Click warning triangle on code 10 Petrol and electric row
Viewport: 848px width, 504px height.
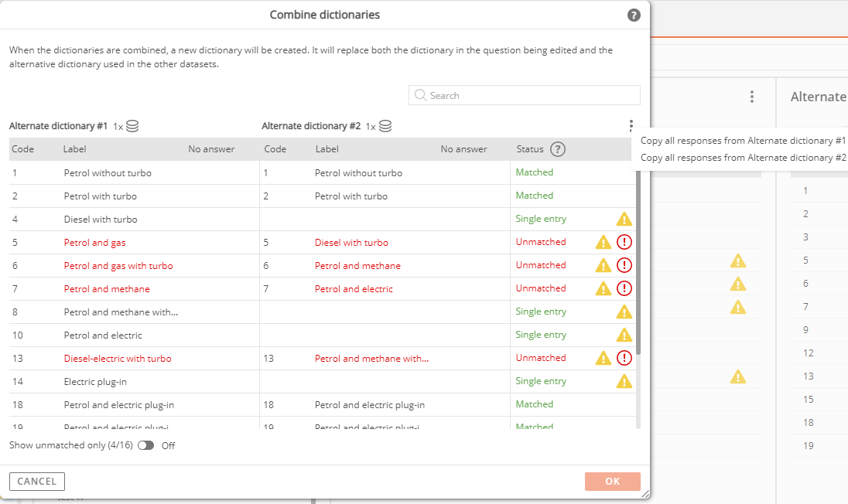click(x=624, y=335)
